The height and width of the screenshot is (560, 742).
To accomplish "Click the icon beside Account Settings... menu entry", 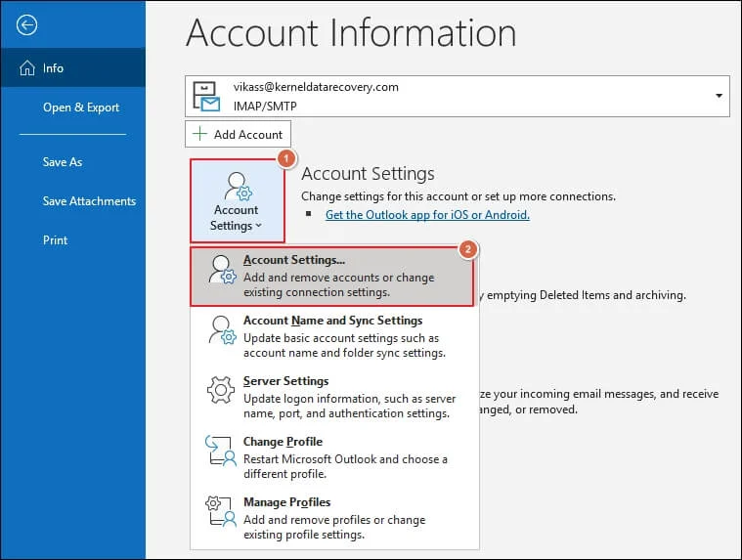I will [x=223, y=270].
